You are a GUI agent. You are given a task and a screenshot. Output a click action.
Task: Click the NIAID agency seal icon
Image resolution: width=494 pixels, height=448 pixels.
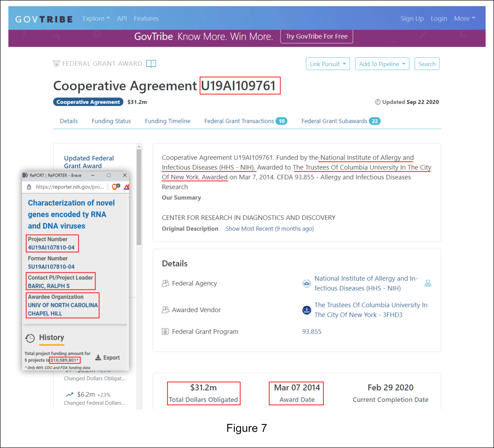(x=306, y=284)
